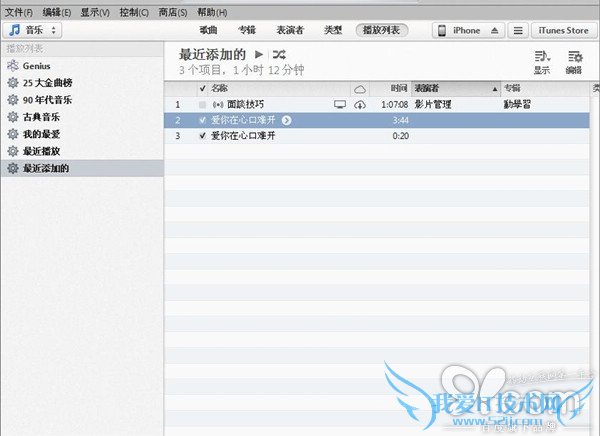Select the 古典音乐 playlist
The height and width of the screenshot is (436, 600).
pyautogui.click(x=41, y=117)
